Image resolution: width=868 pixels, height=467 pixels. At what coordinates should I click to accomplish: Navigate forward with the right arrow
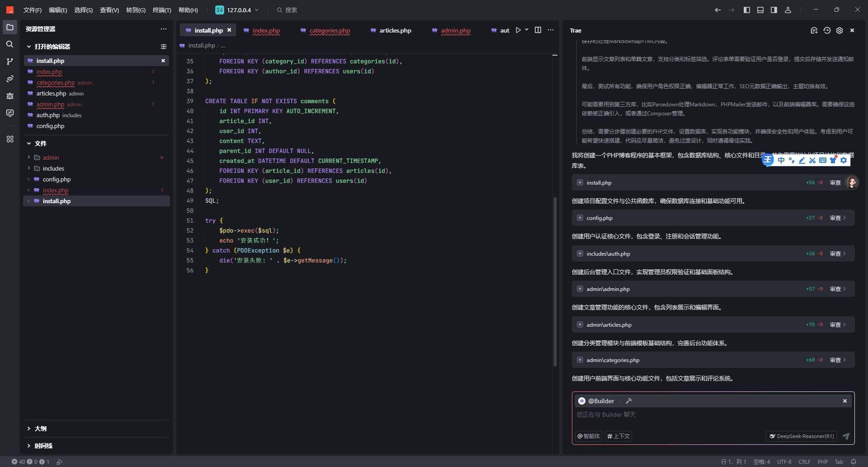(x=731, y=10)
